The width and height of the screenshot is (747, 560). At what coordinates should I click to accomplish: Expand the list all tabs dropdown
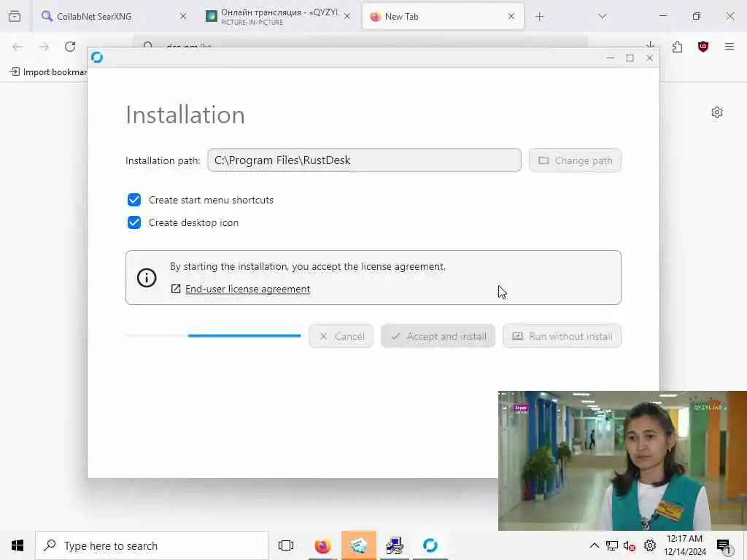coord(603,17)
